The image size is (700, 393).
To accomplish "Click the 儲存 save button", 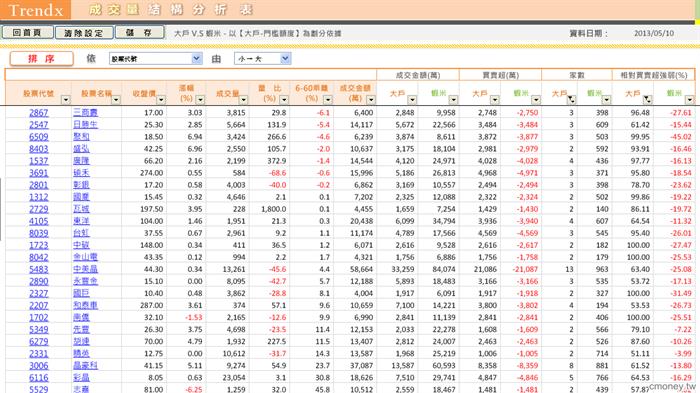I will [x=140, y=32].
